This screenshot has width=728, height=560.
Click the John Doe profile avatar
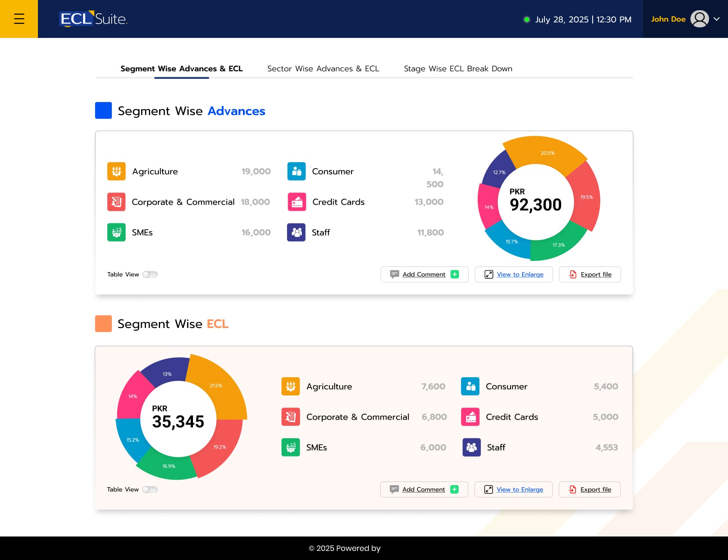699,19
